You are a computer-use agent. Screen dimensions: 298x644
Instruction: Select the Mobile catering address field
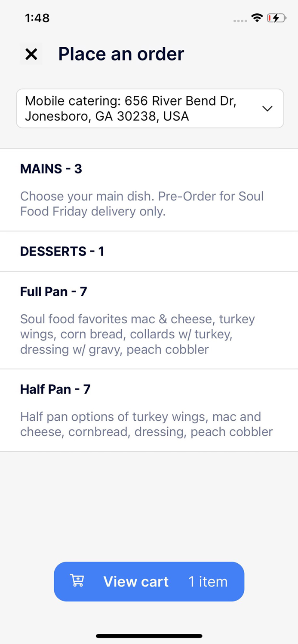coord(129,108)
